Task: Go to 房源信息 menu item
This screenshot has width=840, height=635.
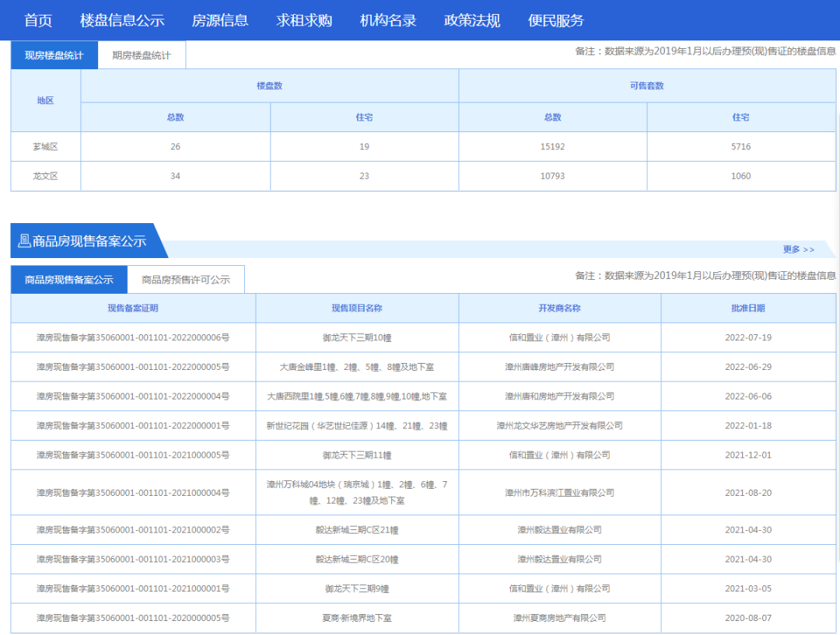Action: (x=220, y=20)
